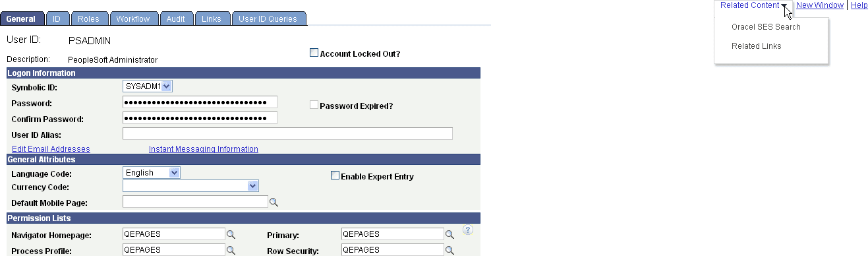Enable Expert Entry checkbox

[x=335, y=176]
